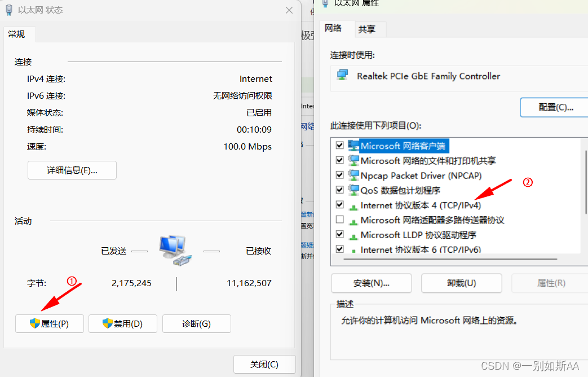The image size is (588, 377).
Task: Uncheck Microsoft 网络的文件和打印机共享 checkbox
Action: (340, 160)
